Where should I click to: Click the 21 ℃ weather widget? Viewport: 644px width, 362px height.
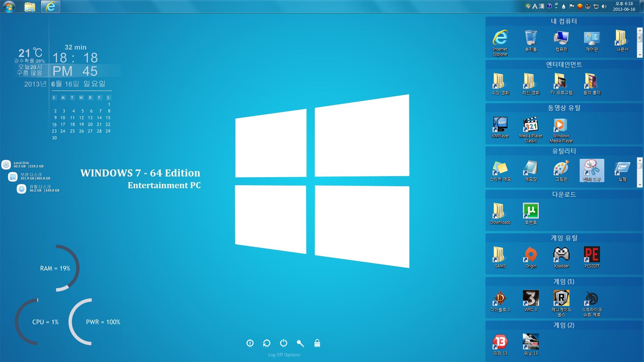coord(30,53)
